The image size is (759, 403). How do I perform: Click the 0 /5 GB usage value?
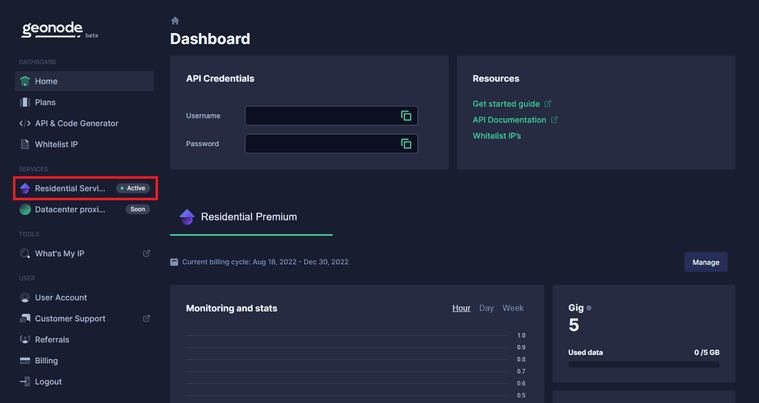(x=707, y=353)
